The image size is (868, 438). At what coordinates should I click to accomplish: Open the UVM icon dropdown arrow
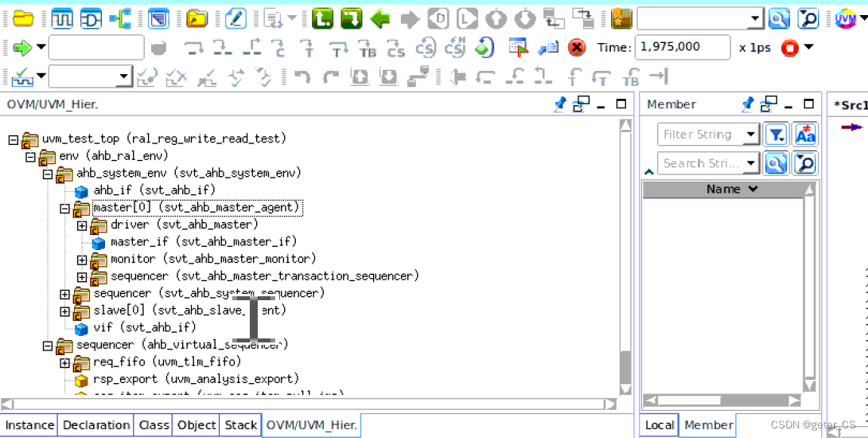coord(862,19)
